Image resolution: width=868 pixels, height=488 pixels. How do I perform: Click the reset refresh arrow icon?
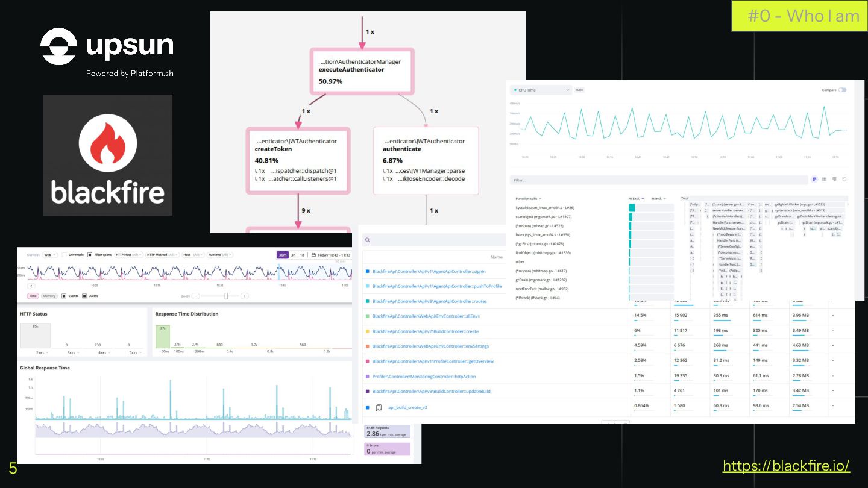coord(844,179)
